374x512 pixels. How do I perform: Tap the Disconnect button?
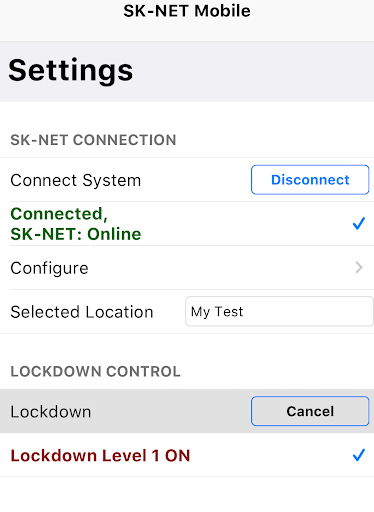tap(310, 180)
